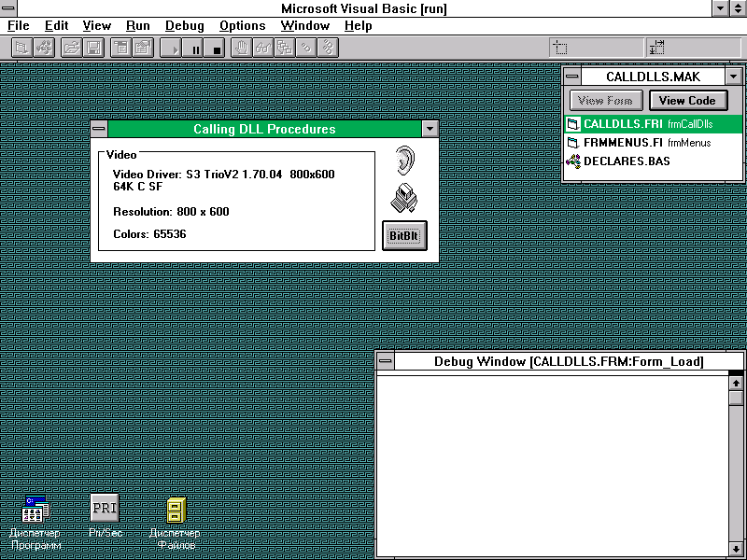The width and height of the screenshot is (747, 560).
Task: Open the Window menu
Action: pyautogui.click(x=305, y=26)
